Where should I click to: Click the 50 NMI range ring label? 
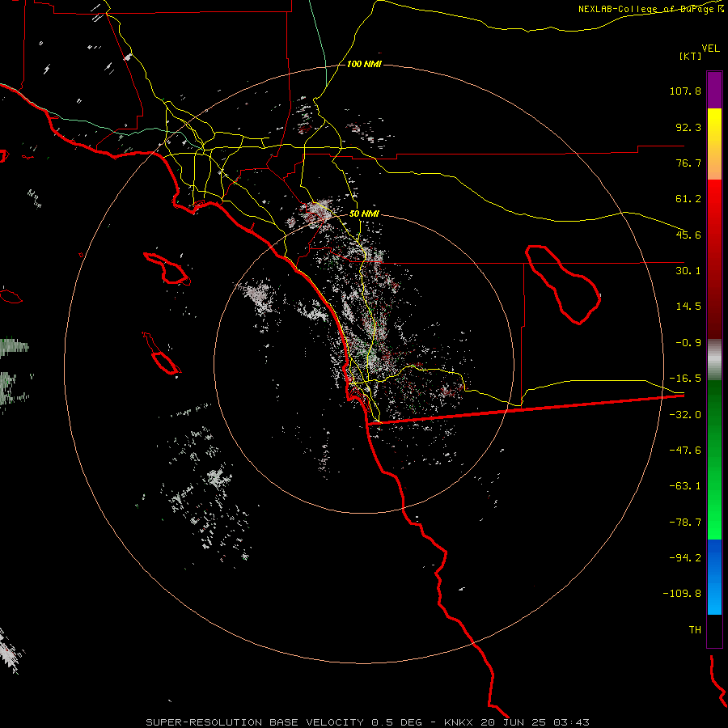(364, 214)
